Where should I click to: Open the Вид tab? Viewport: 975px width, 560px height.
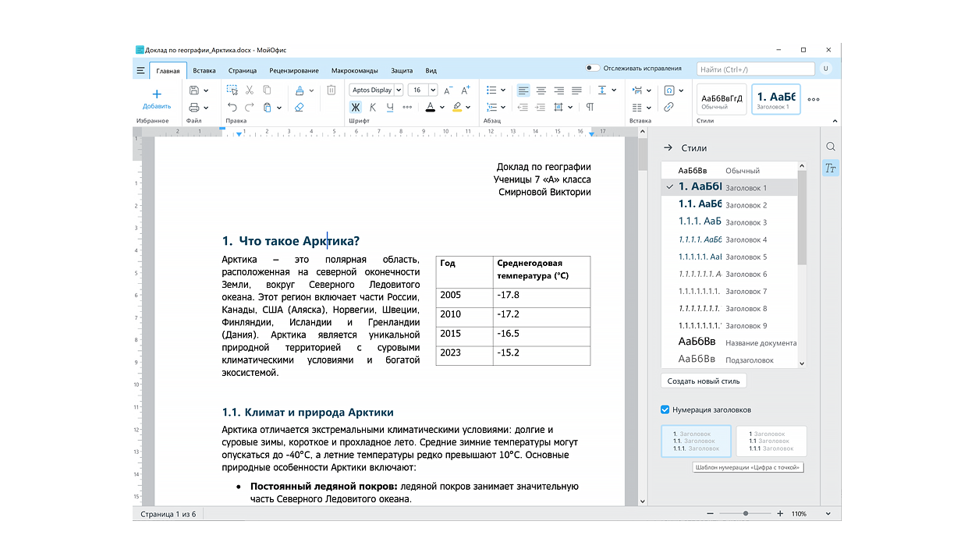pos(431,71)
